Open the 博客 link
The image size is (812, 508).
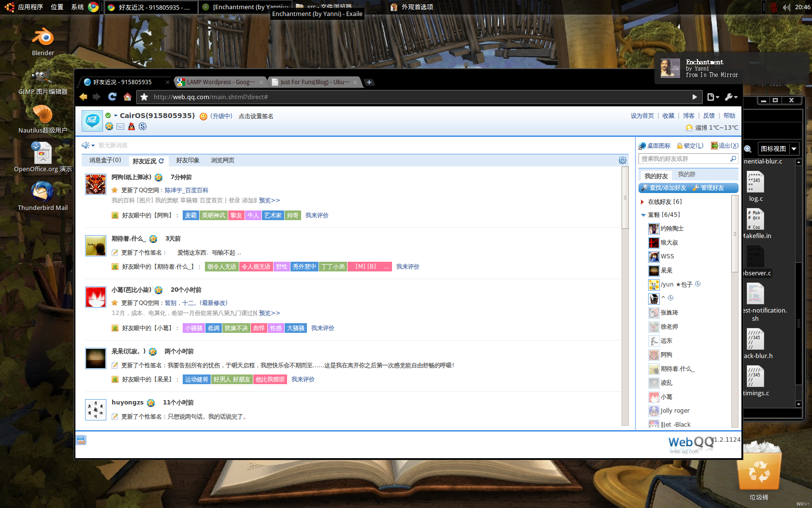(x=689, y=116)
